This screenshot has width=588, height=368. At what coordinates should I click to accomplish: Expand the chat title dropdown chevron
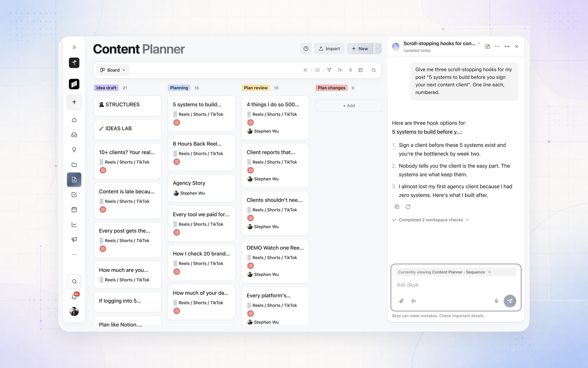pos(478,43)
